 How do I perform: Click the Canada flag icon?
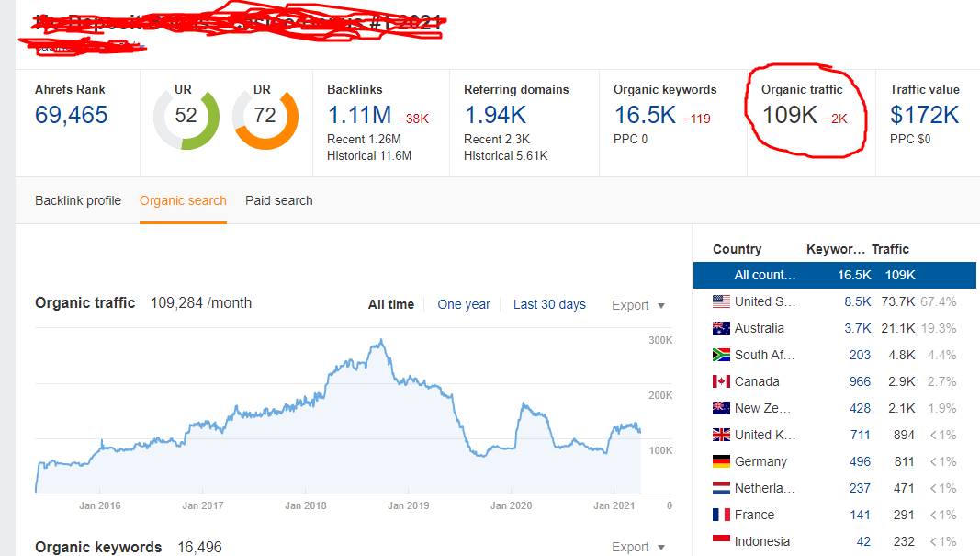(x=721, y=381)
